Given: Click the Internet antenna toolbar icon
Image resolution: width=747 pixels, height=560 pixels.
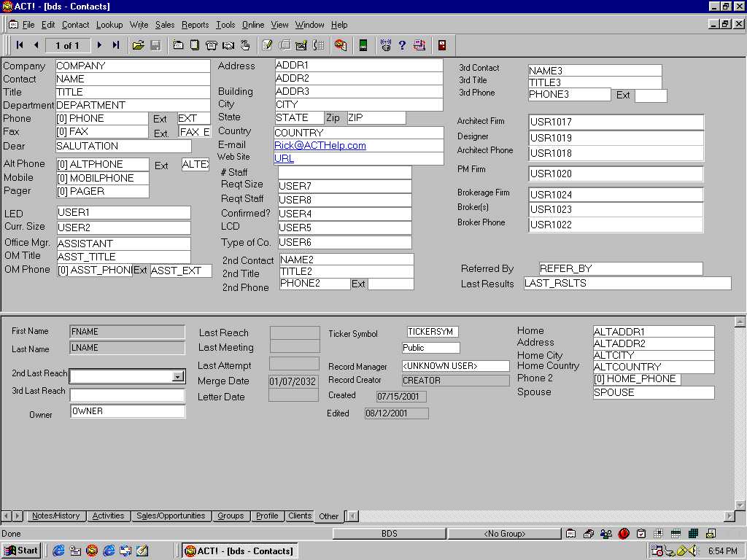Looking at the screenshot, I should pyautogui.click(x=385, y=45).
